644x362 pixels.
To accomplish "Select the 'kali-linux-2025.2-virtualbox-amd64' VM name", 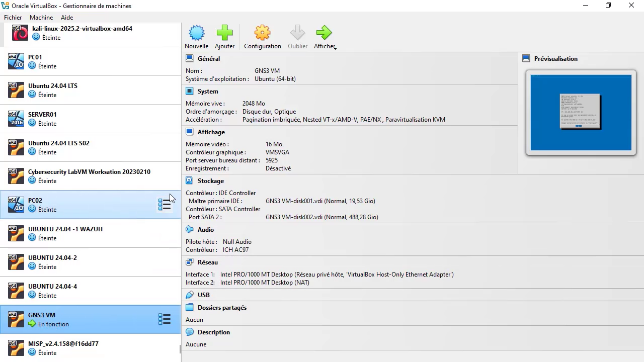I will (82, 29).
